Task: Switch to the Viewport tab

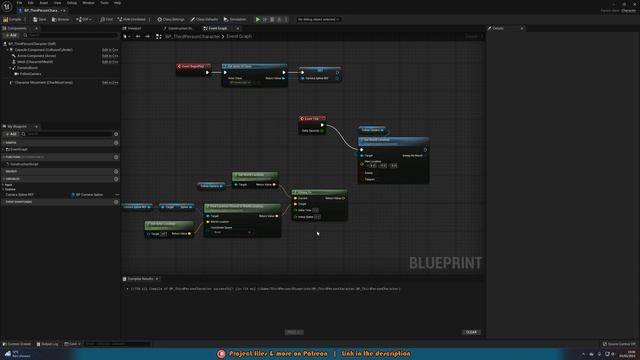Action: click(132, 28)
